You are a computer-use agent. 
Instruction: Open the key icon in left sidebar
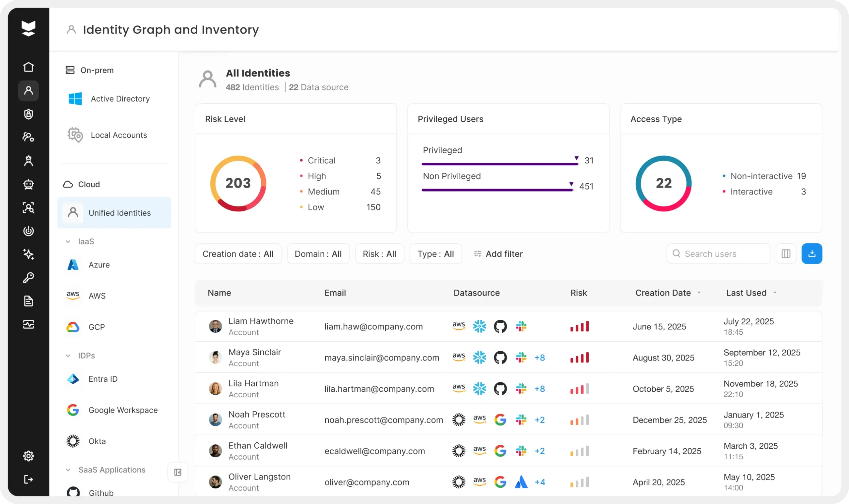pos(29,278)
